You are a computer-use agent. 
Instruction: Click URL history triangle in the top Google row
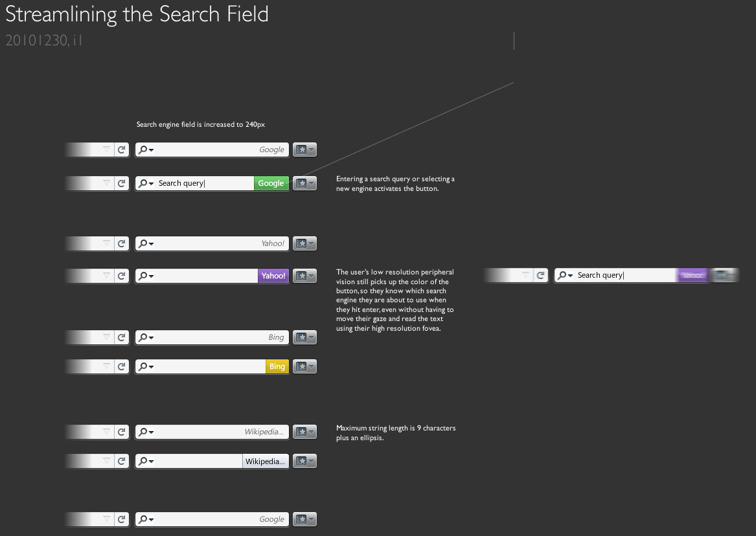click(106, 150)
